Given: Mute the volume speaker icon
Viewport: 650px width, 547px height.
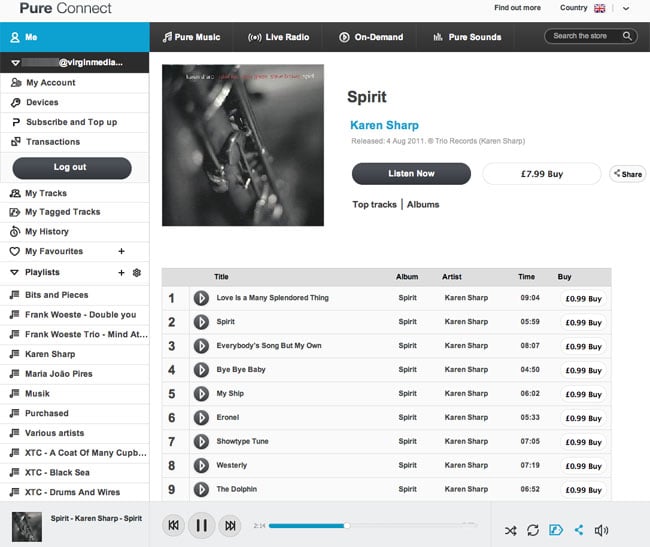Looking at the screenshot, I should click(601, 530).
